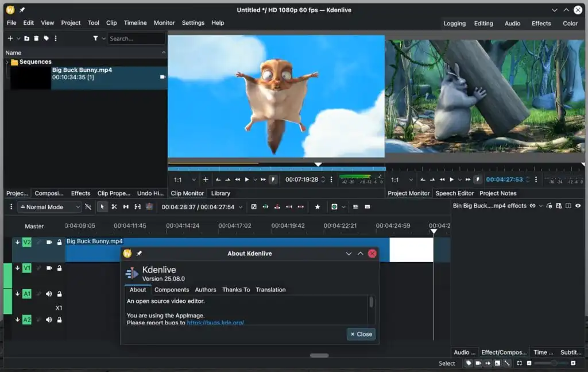Click the filter funnel icon in the bin
Viewport: 588px width, 372px height.
coord(95,39)
